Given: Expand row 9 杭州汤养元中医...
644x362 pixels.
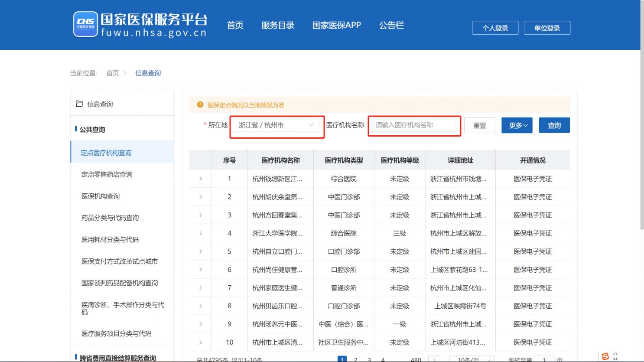Looking at the screenshot, I should (x=201, y=324).
